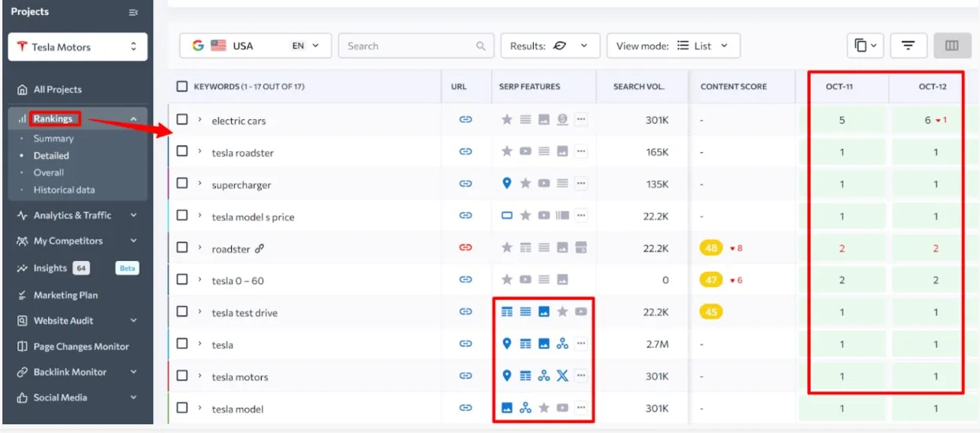Show more SERP features for tesla roadster
The image size is (980, 433).
click(x=581, y=151)
